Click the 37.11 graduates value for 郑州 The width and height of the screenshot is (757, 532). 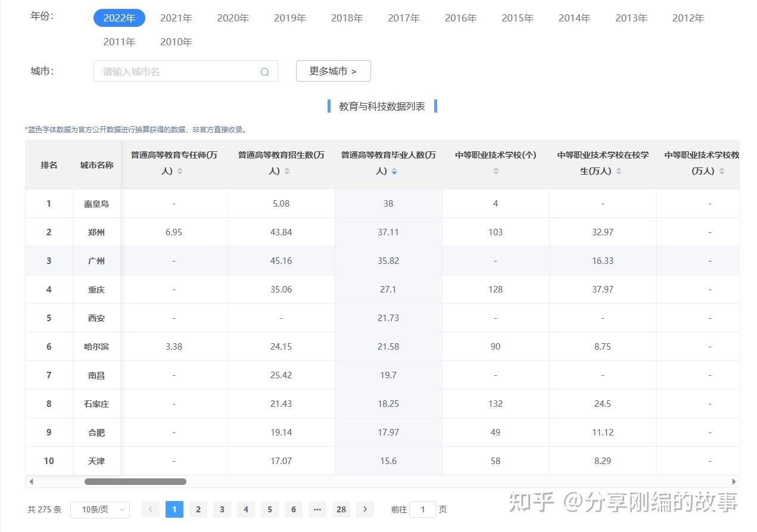(388, 232)
